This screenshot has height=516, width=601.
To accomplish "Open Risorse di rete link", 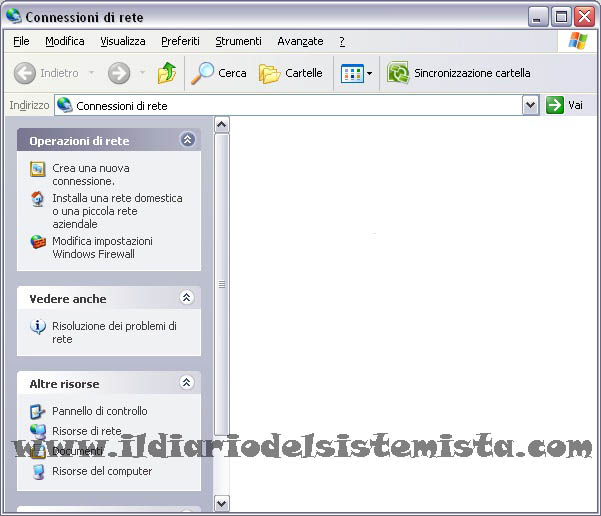I will [87, 431].
